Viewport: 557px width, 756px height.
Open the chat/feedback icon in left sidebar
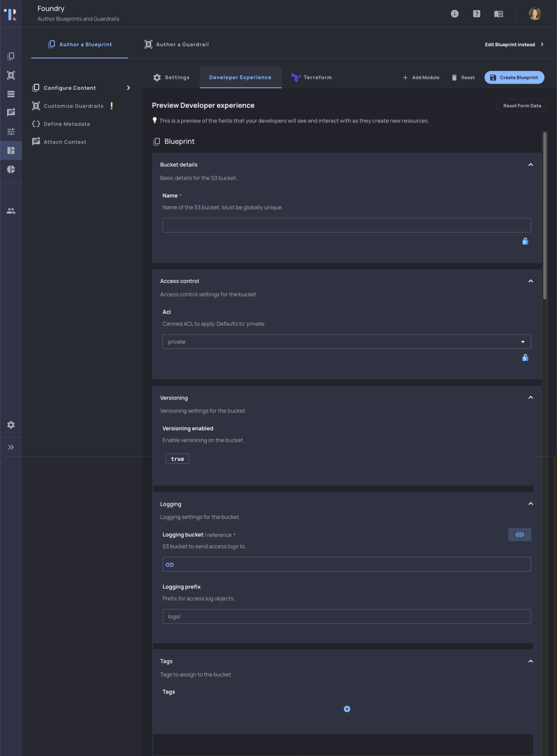tap(11, 113)
